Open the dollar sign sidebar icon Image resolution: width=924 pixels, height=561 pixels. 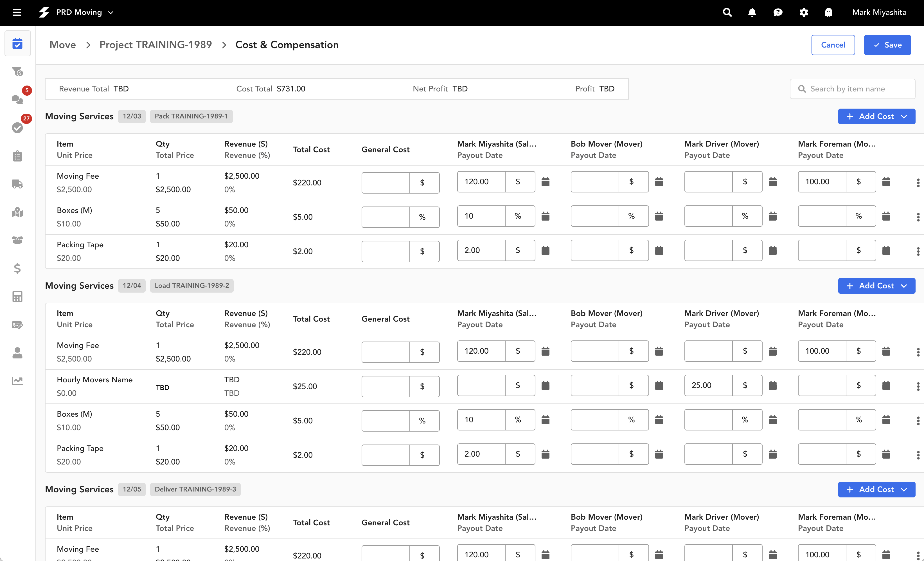coord(17,268)
